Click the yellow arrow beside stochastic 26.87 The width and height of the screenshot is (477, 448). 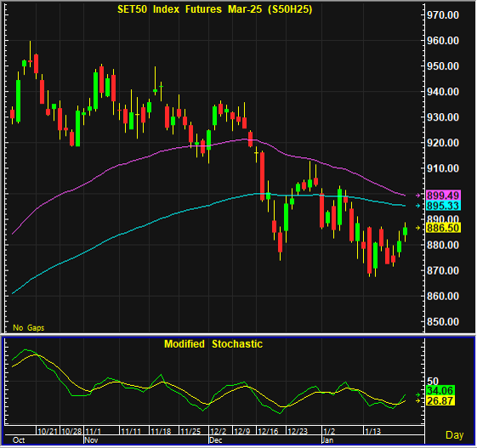pos(418,401)
